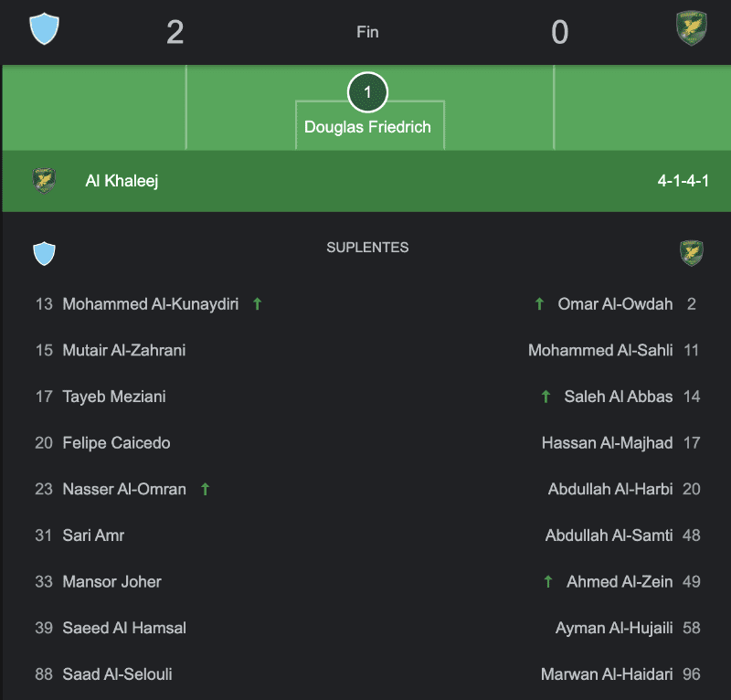Open Marwan Al-Haidari player page
Image resolution: width=731 pixels, height=700 pixels.
[x=607, y=674]
